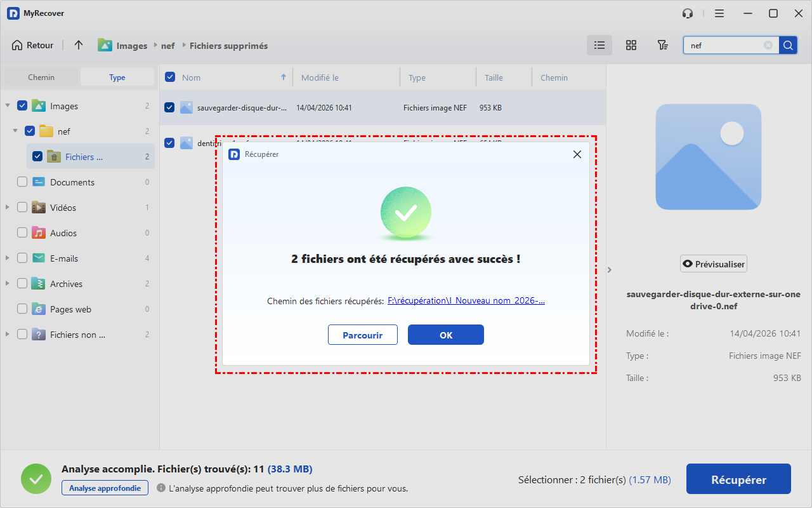The height and width of the screenshot is (508, 812).
Task: Click inside the nef search field
Action: [723, 45]
